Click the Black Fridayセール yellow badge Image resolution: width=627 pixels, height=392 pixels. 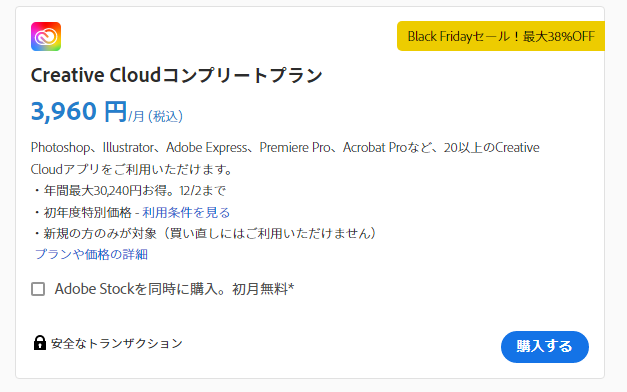(x=501, y=36)
